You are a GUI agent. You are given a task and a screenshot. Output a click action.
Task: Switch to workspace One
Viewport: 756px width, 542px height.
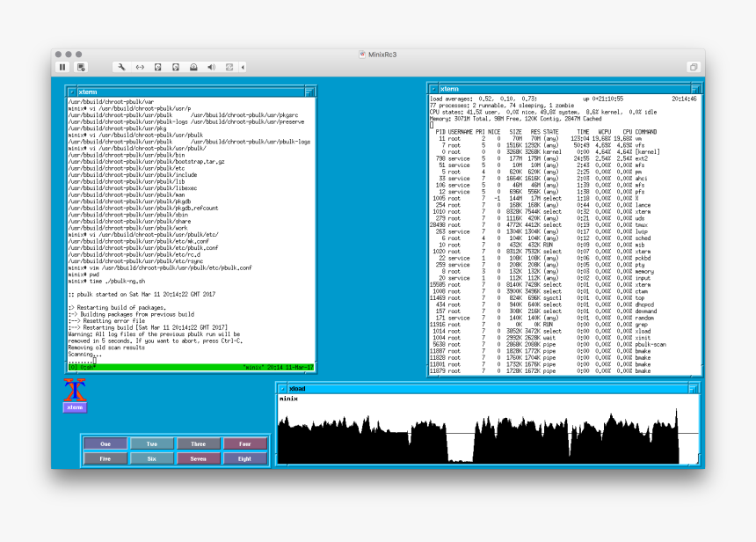pyautogui.click(x=105, y=443)
